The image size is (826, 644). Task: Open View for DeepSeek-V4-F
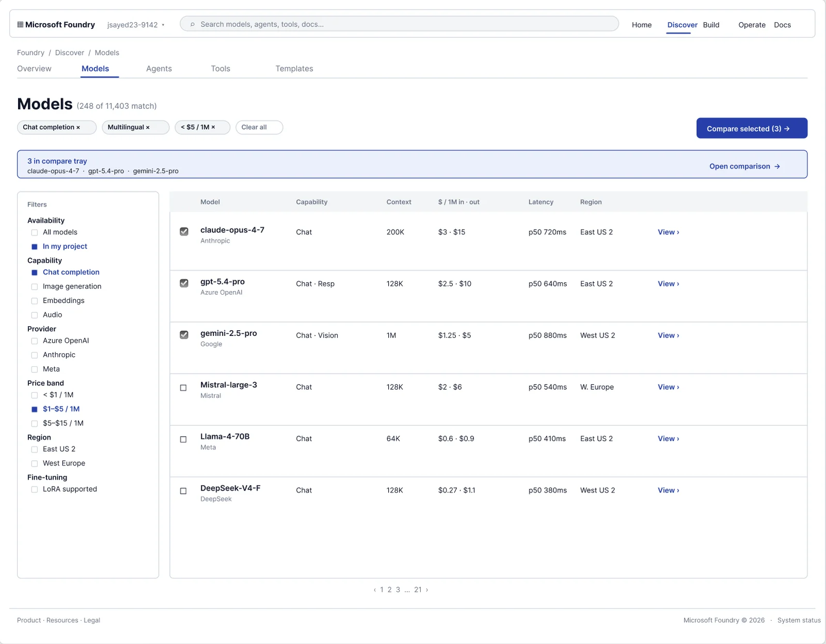(668, 490)
